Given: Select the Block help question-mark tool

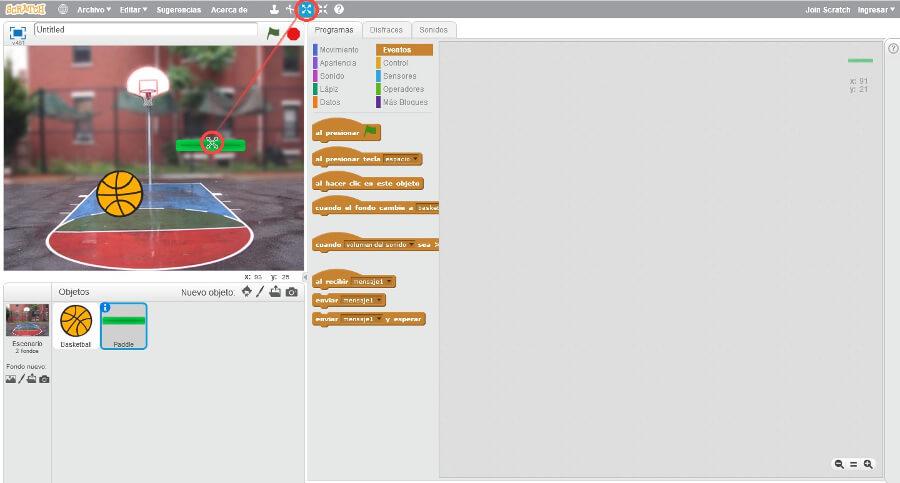Looking at the screenshot, I should pos(339,9).
